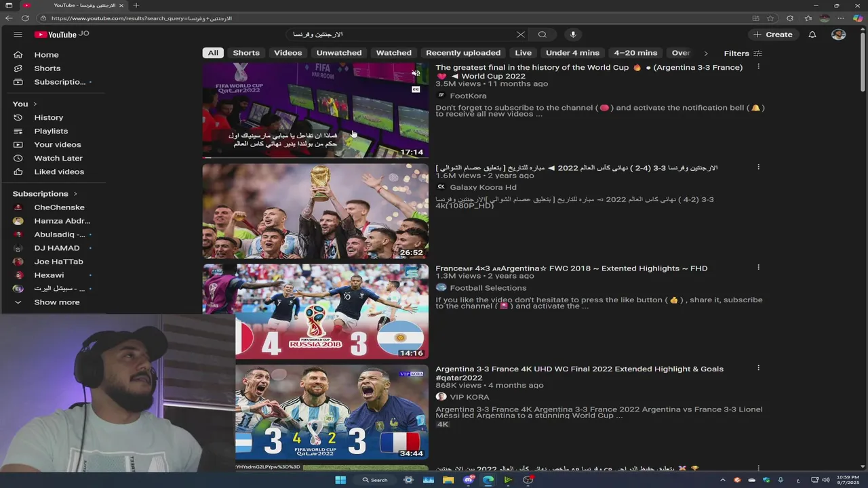This screenshot has height=488, width=868.
Task: Show more filter chips with the right arrow
Action: pyautogui.click(x=705, y=53)
